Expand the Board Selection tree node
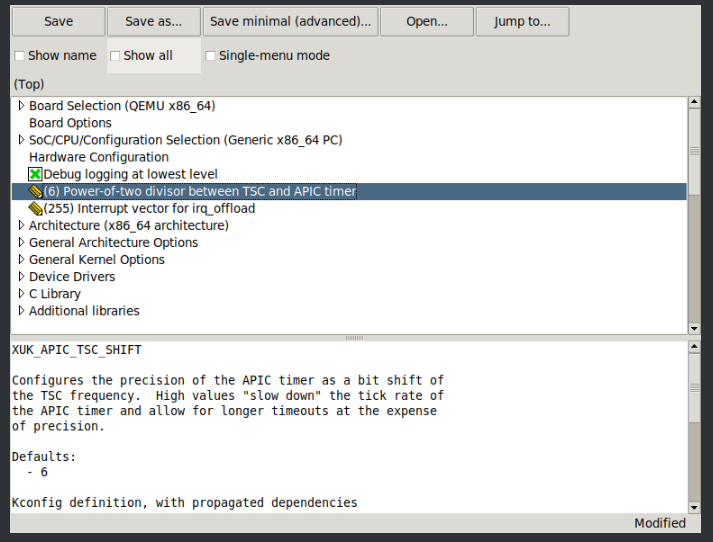Screen dimensions: 713x542 pos(21,106)
